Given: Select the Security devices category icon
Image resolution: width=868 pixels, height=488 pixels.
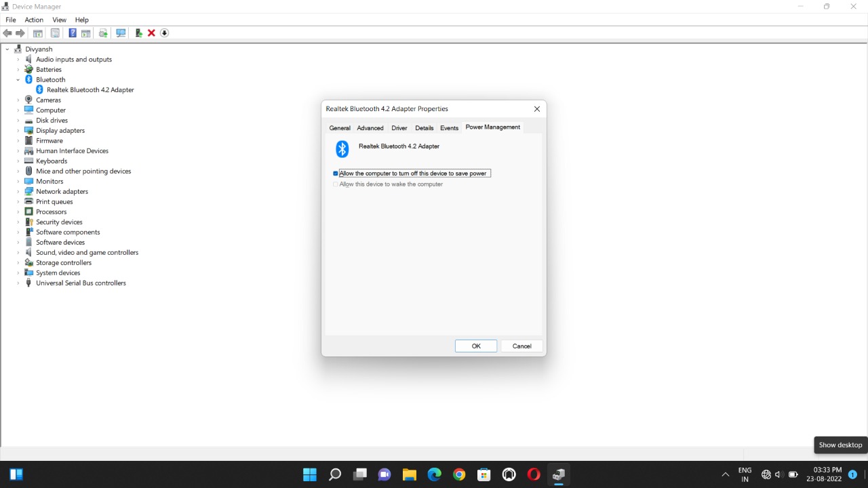Looking at the screenshot, I should (x=28, y=222).
